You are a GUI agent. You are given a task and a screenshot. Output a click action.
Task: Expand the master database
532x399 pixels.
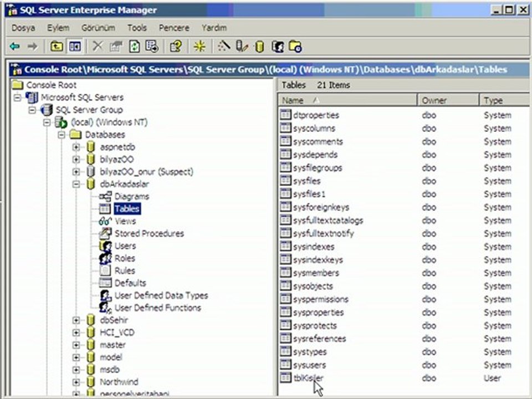click(x=76, y=345)
